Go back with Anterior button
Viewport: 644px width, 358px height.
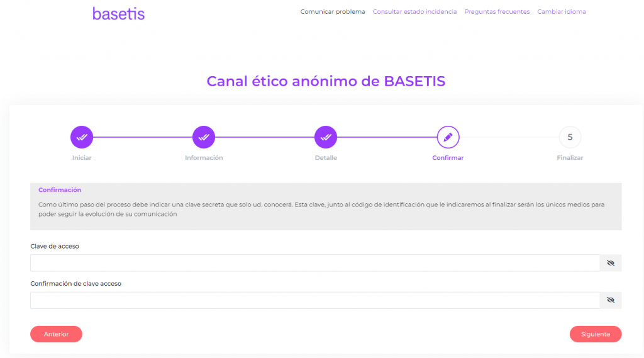(x=56, y=333)
